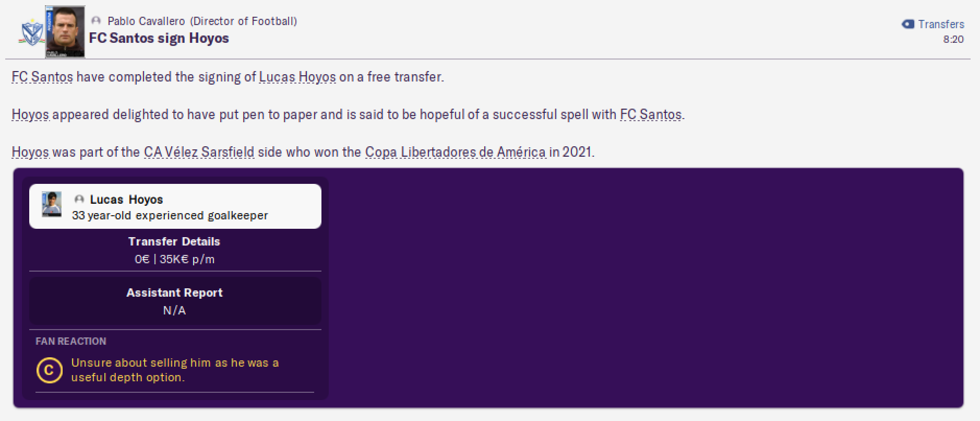Click the first FC Santos link in the news text

pos(42,77)
